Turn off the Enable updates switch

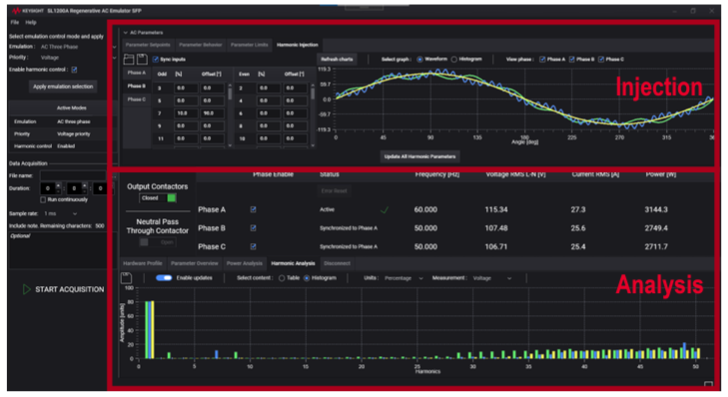click(164, 278)
